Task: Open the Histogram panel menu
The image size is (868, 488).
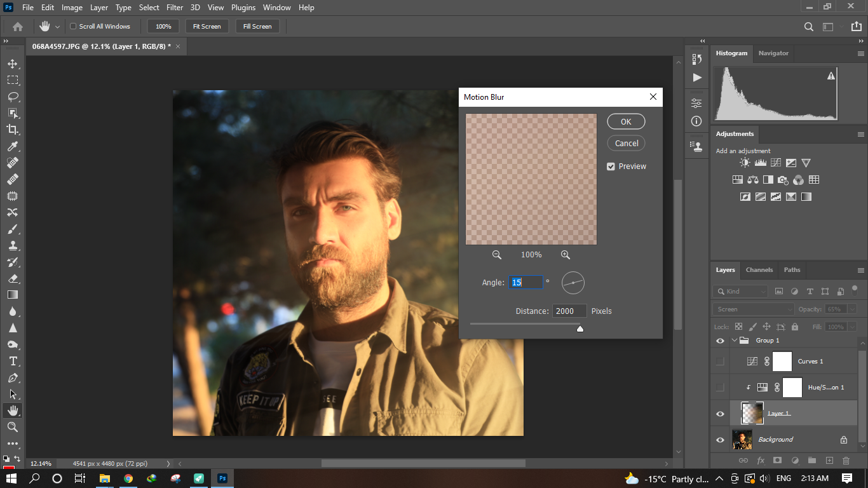Action: coord(861,53)
